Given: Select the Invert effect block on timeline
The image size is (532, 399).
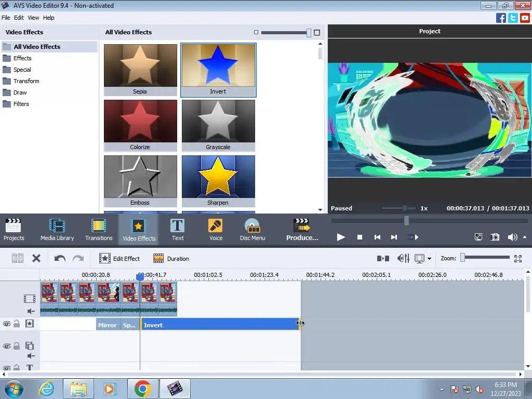Looking at the screenshot, I should tap(220, 324).
